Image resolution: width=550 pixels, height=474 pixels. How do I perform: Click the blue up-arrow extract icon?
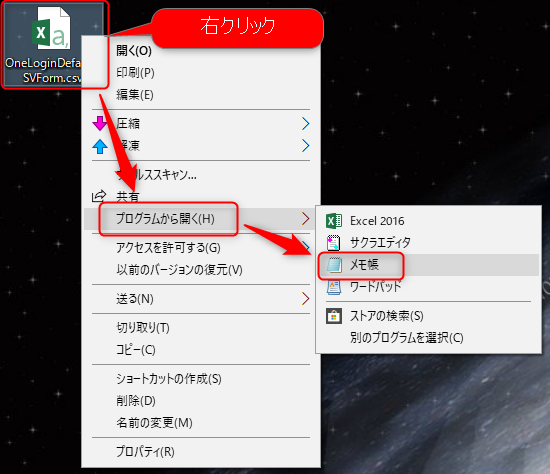pyautogui.click(x=100, y=146)
